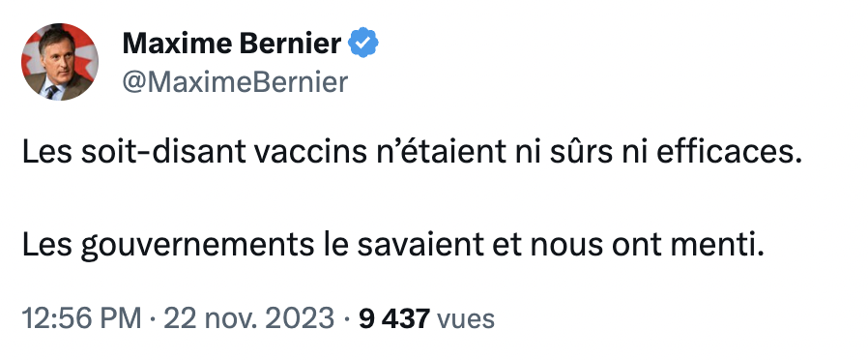868x360 pixels.
Task: Click the red flag background in avatar
Action: point(84,46)
